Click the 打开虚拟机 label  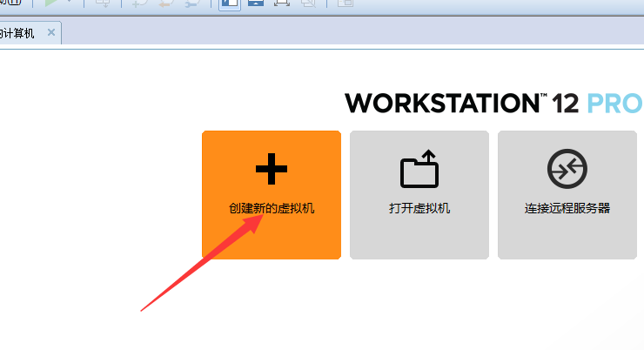tap(419, 208)
